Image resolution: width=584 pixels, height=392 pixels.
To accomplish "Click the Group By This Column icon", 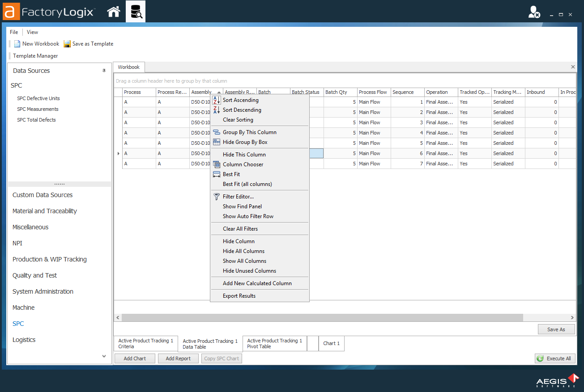I will pyautogui.click(x=217, y=132).
